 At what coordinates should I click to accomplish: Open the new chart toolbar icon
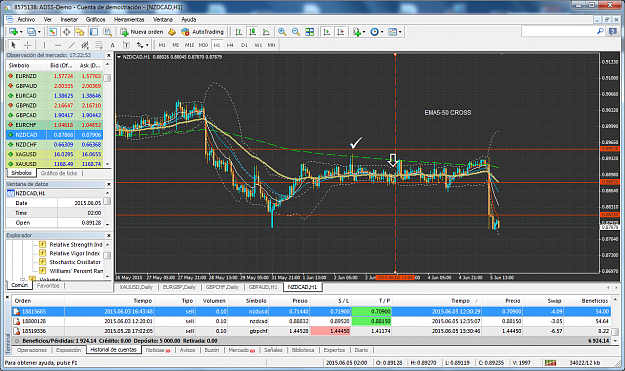15,32
